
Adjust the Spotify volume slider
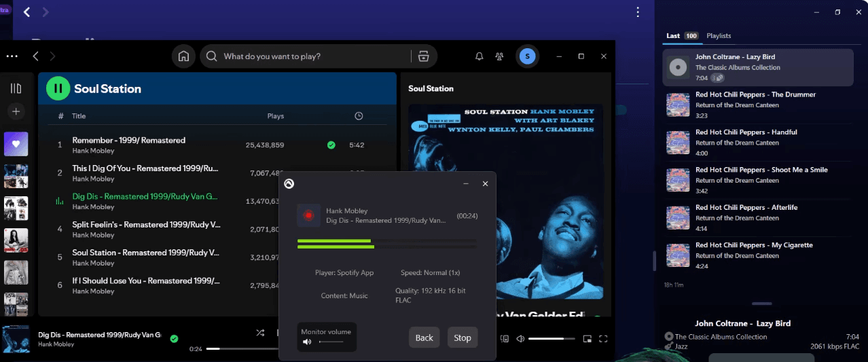point(551,338)
